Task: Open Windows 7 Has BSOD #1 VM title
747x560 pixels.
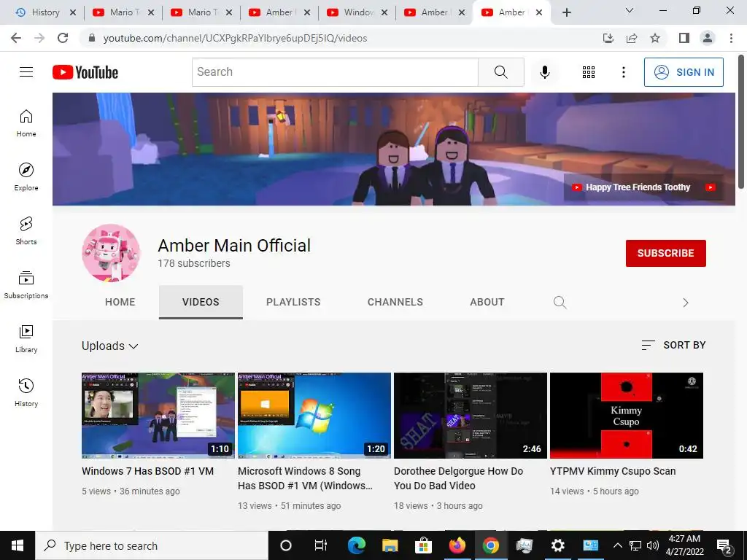Action: point(147,471)
